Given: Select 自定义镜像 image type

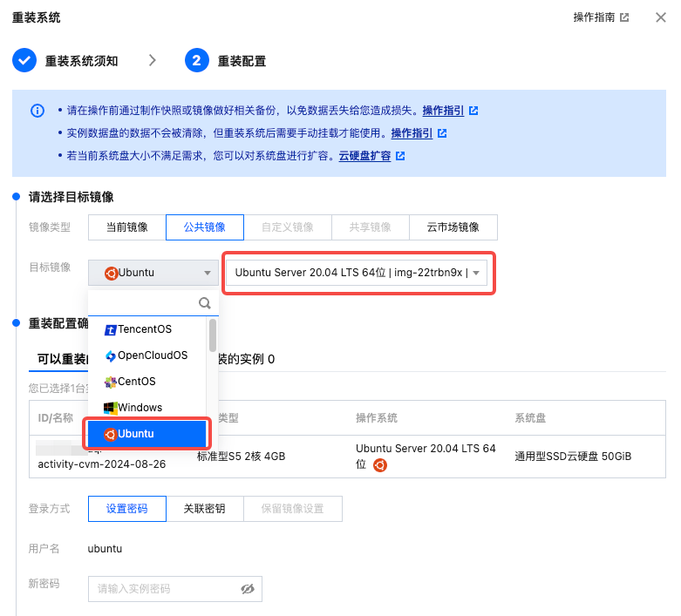Looking at the screenshot, I should 288,227.
